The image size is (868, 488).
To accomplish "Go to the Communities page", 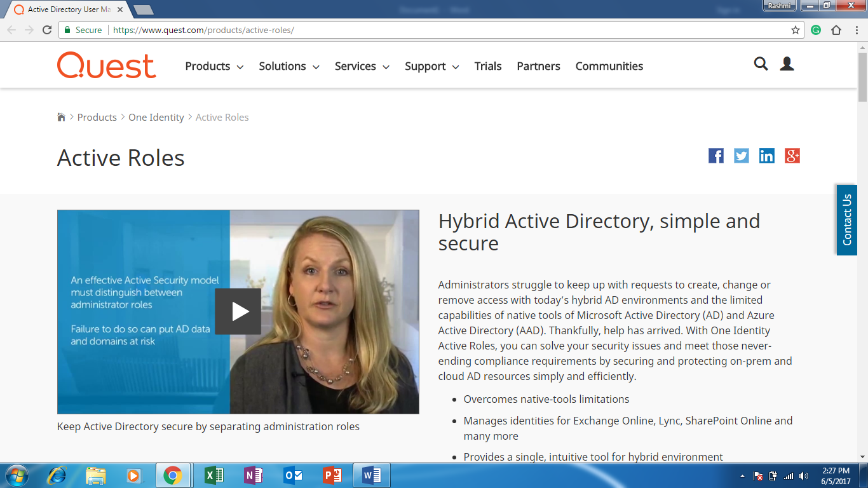I will click(x=609, y=66).
